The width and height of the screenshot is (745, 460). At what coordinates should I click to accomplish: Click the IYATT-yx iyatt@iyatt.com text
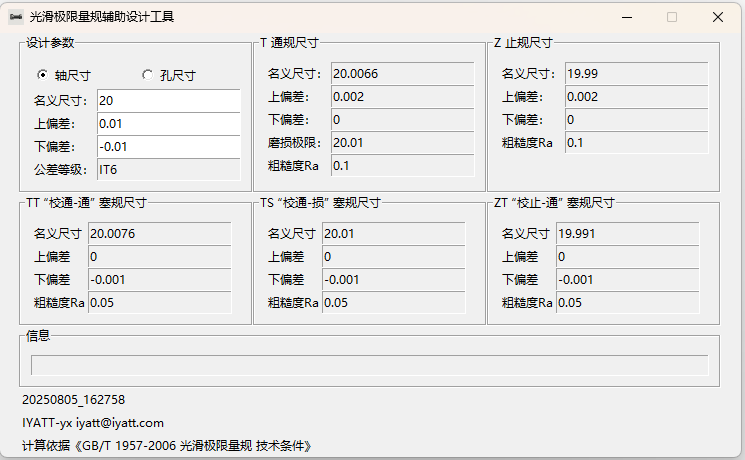click(93, 423)
